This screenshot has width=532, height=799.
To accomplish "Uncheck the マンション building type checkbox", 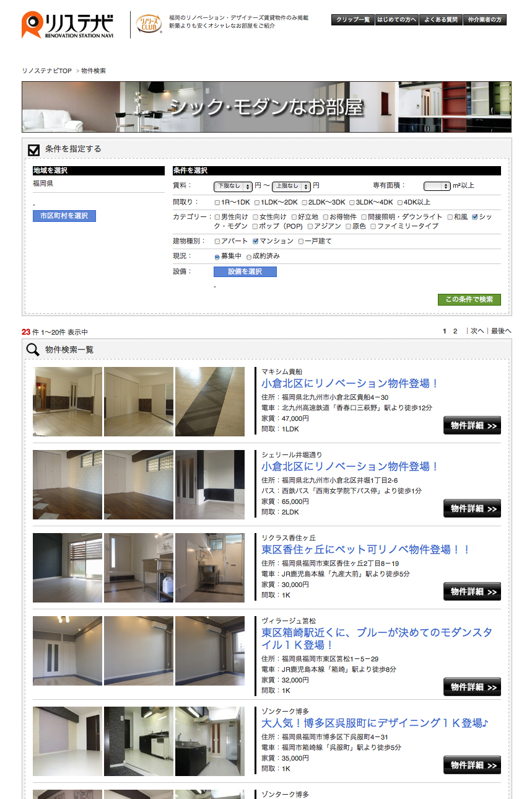I will pyautogui.click(x=255, y=242).
